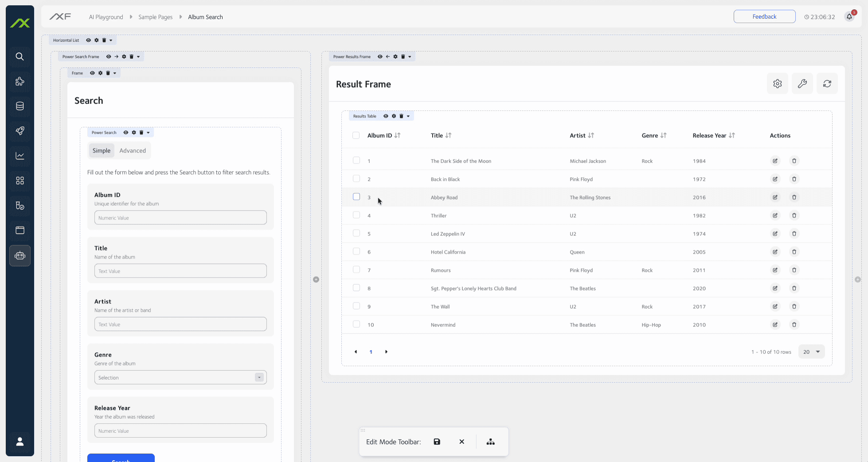The image size is (868, 462).
Task: Expand the Results Table dropdown caret
Action: tap(408, 116)
